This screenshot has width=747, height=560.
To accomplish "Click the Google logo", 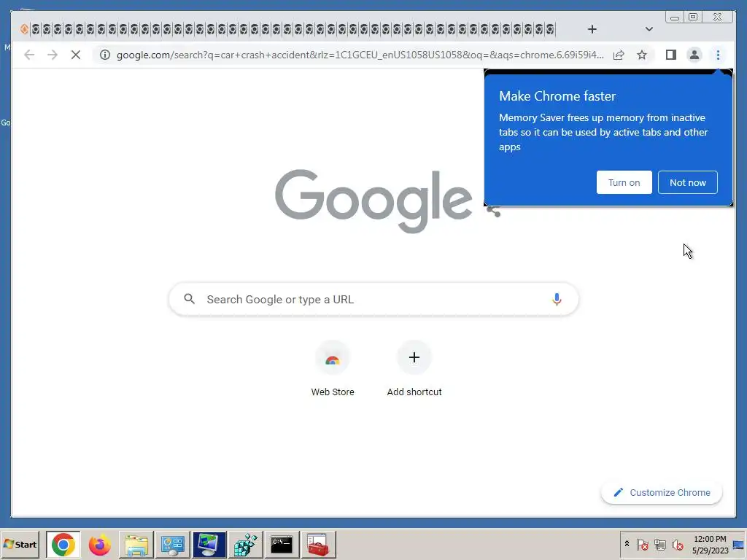I will coord(373,201).
